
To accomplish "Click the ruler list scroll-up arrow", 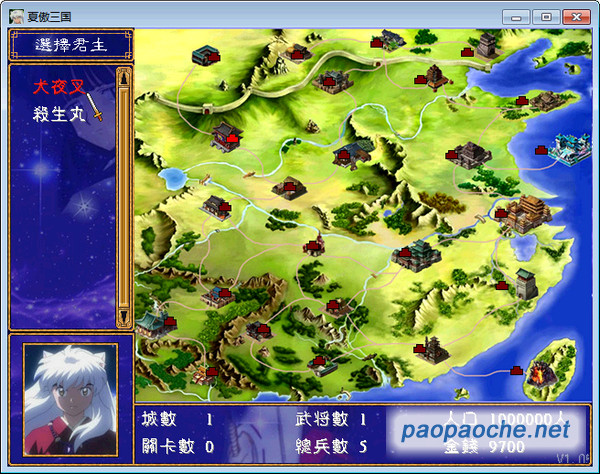I will point(124,78).
